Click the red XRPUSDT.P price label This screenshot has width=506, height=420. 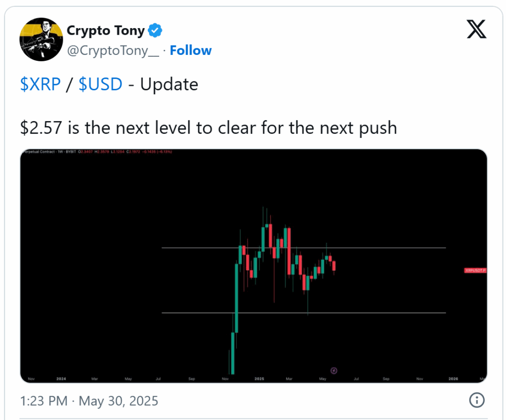(475, 270)
